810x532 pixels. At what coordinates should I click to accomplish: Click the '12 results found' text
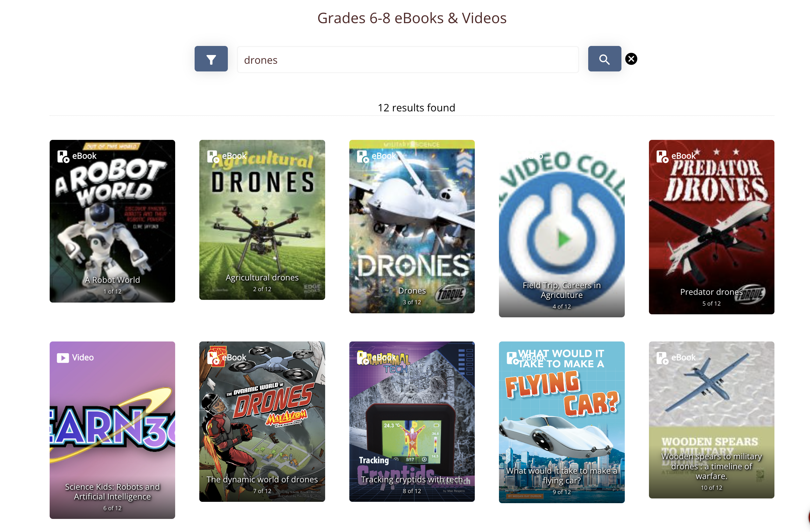tap(416, 107)
